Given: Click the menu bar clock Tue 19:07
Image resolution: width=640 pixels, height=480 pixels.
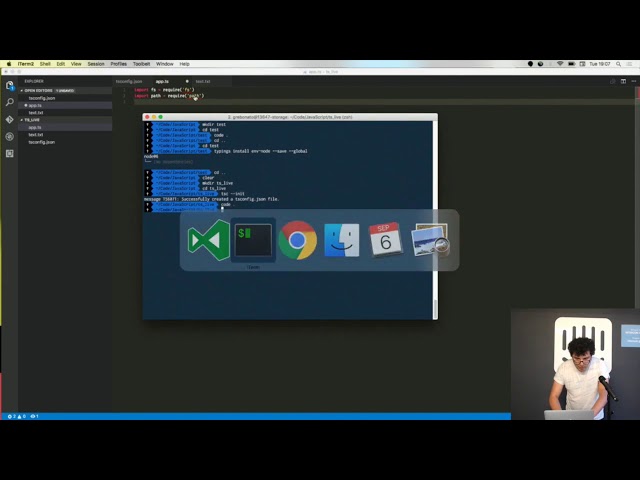Looking at the screenshot, I should [600, 64].
